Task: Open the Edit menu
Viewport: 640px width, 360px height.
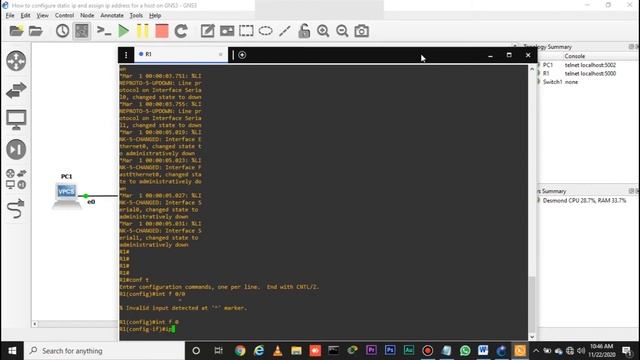Action: pos(25,16)
